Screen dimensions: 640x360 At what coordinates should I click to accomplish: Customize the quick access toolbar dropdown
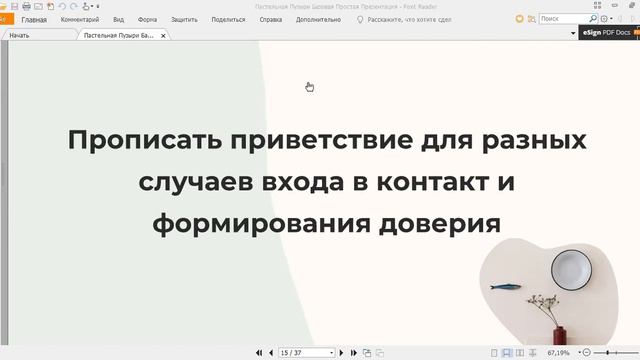click(x=98, y=7)
